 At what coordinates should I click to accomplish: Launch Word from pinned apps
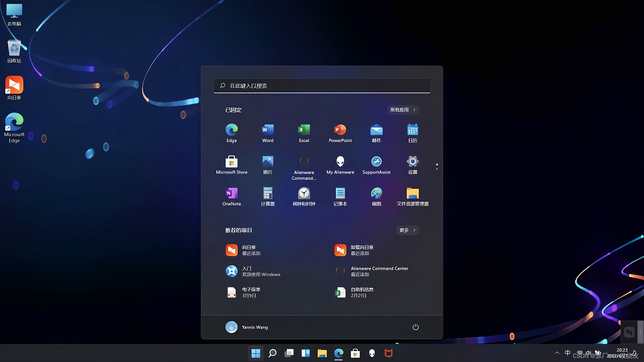point(268,133)
